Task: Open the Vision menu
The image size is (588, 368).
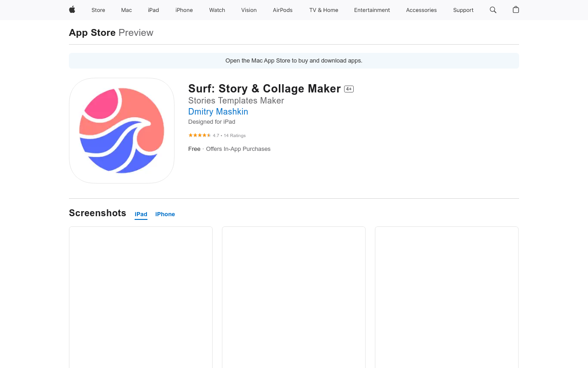Action: [x=249, y=10]
